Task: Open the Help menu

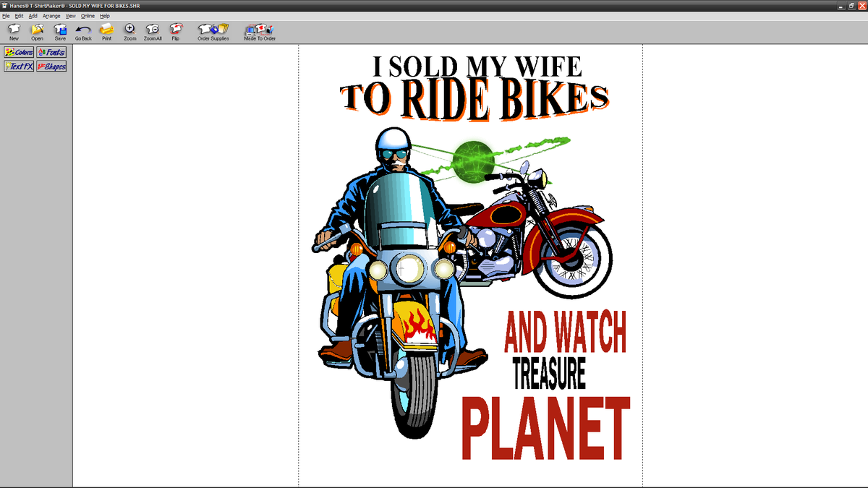Action: coord(105,16)
